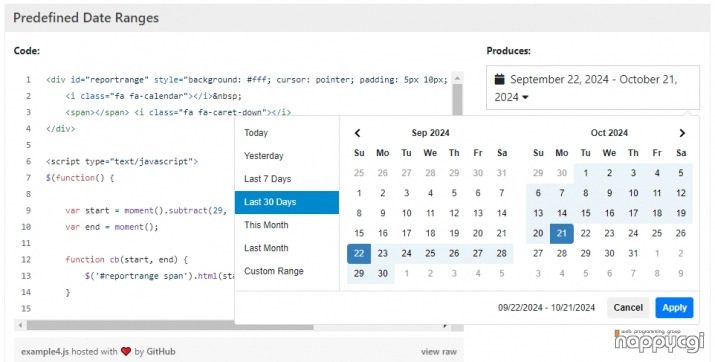Click the calendar icon in date range box

click(x=500, y=79)
